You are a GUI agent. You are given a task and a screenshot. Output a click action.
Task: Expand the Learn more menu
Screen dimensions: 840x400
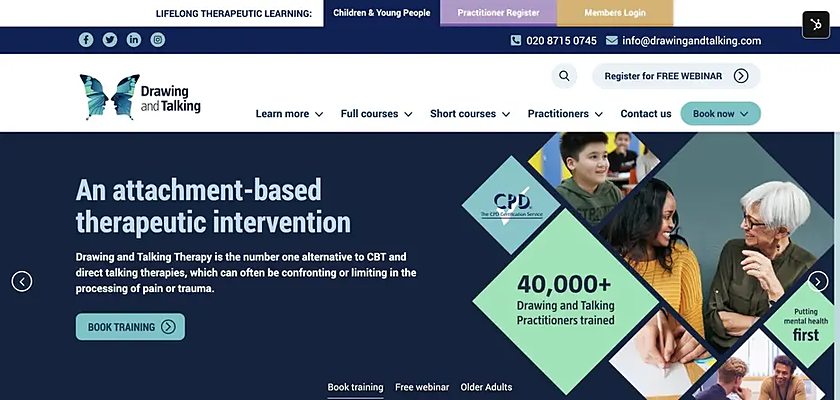[289, 114]
